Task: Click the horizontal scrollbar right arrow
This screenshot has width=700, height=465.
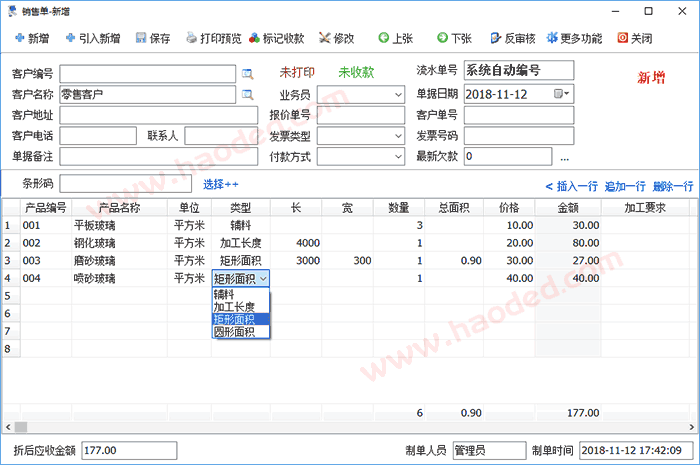Action: (692, 427)
